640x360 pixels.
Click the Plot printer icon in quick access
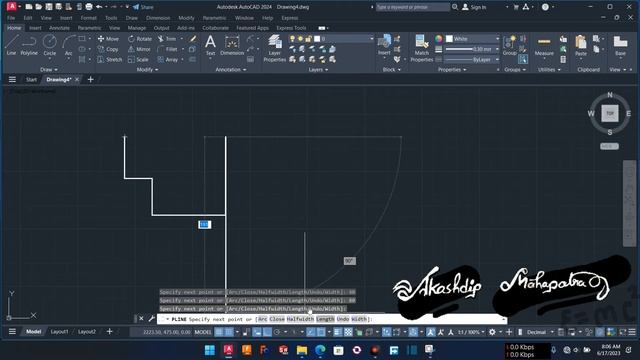(x=89, y=7)
